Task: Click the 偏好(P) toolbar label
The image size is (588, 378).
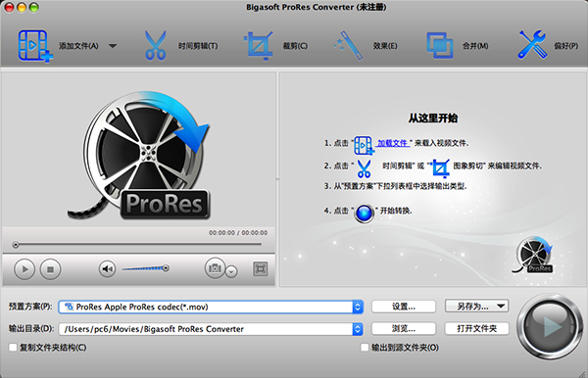Action: [x=565, y=46]
